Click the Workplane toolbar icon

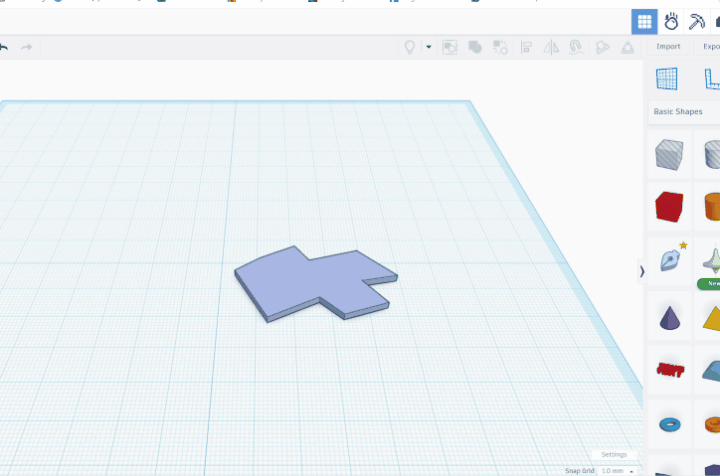point(602,47)
